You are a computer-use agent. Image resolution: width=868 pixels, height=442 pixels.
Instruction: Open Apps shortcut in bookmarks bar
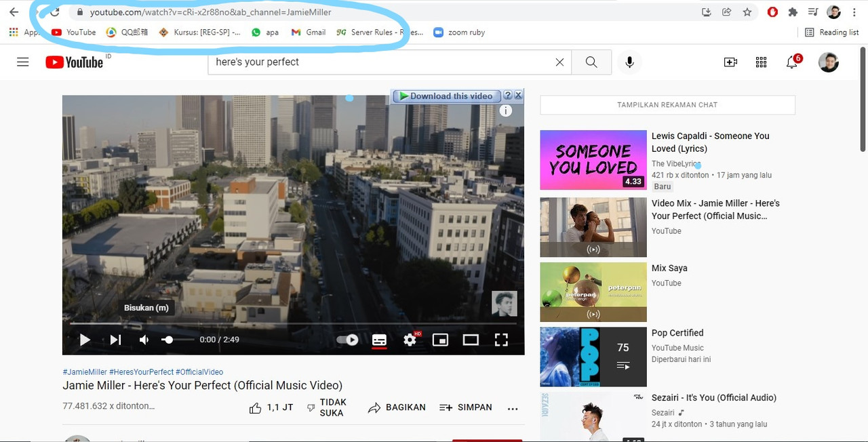[23, 32]
